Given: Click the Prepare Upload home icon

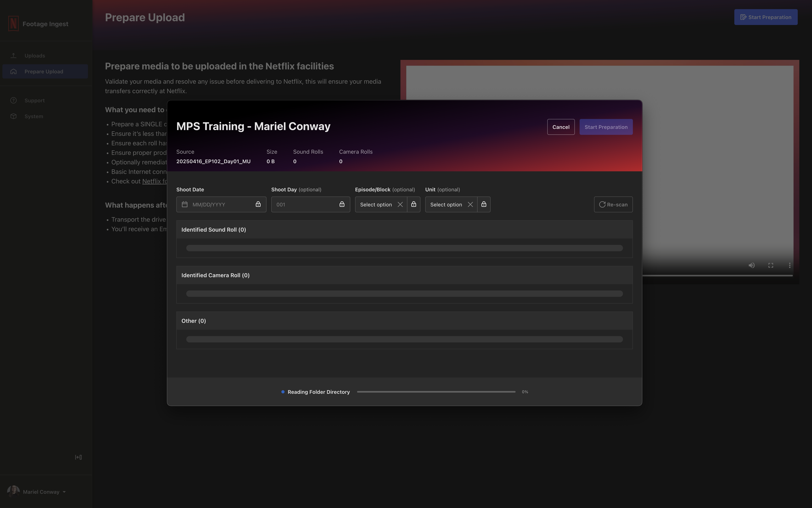Looking at the screenshot, I should 13,71.
